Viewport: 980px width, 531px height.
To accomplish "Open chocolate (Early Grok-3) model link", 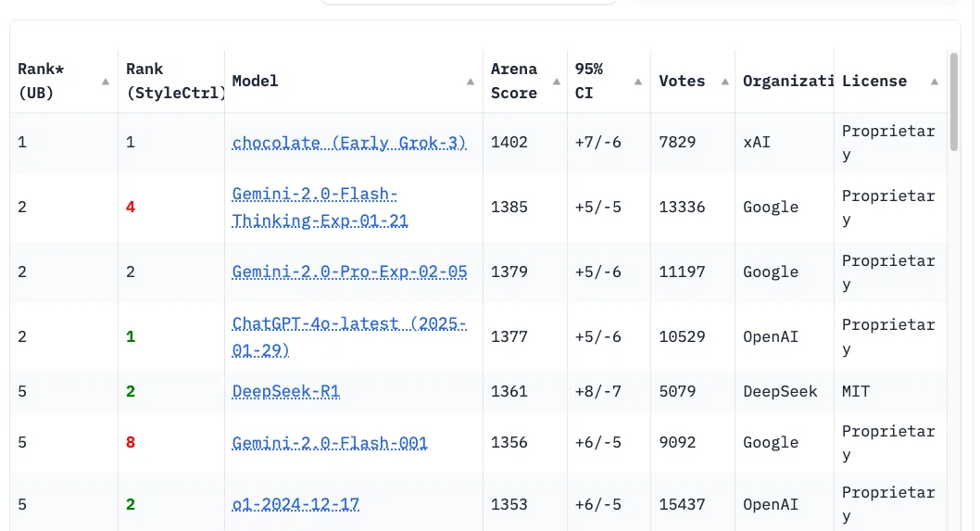I will [x=349, y=143].
